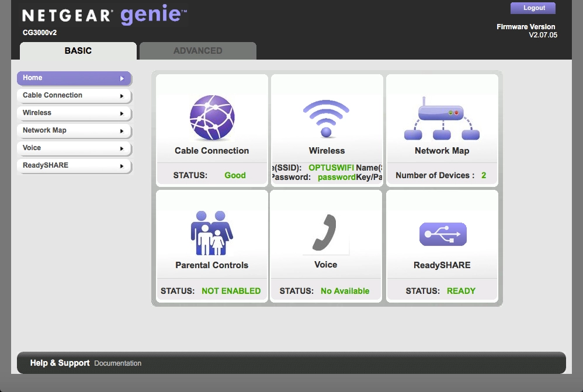The image size is (583, 392).
Task: Click the NOT ENABLED parental status
Action: click(231, 291)
